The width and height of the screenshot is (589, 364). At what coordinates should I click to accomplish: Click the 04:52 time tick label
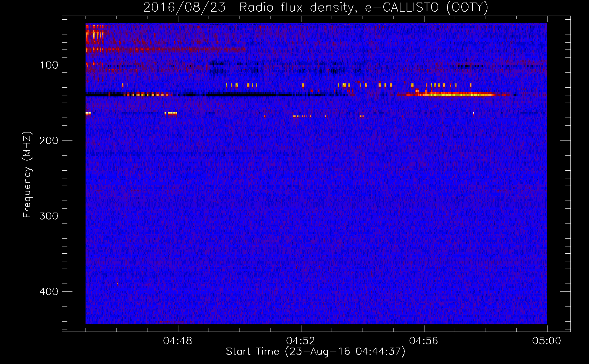coord(301,341)
